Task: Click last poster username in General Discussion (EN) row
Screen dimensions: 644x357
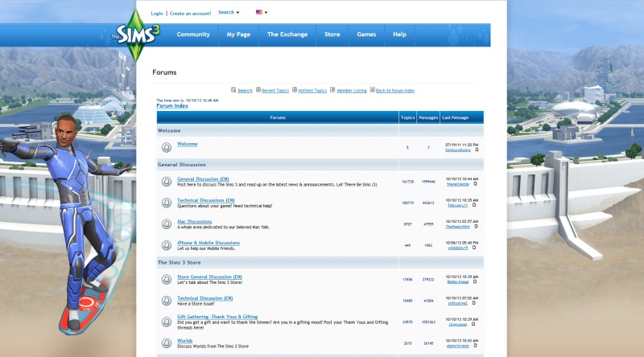Action: (457, 184)
